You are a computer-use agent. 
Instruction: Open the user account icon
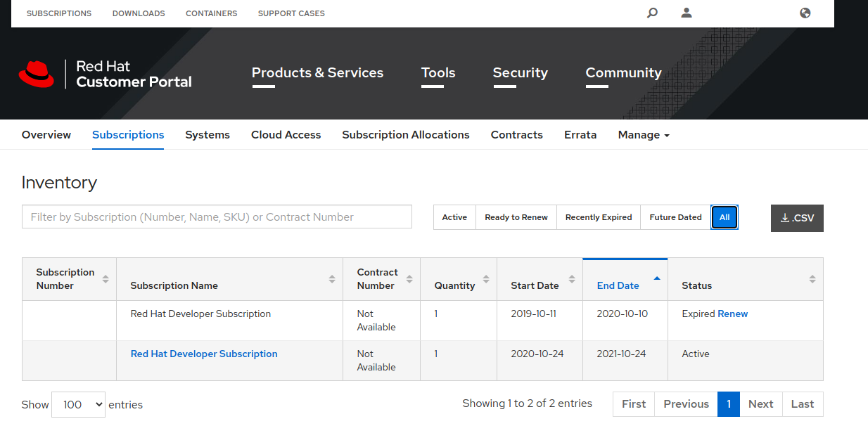[x=687, y=13]
